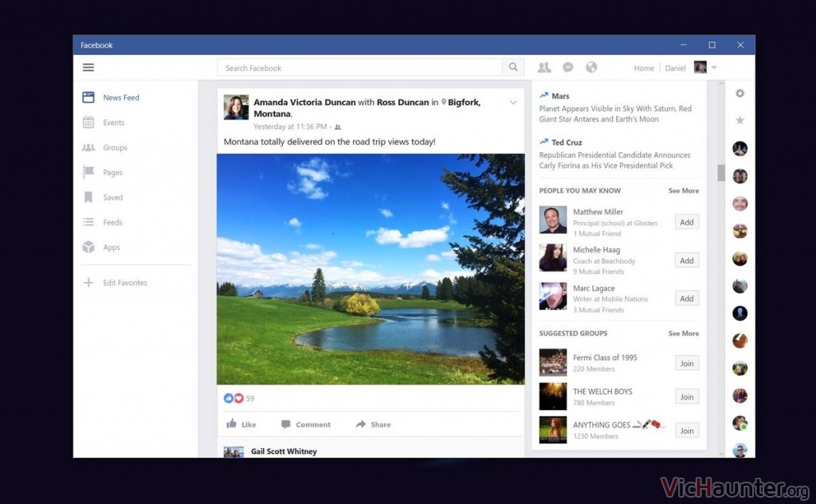The height and width of the screenshot is (504, 816).
Task: Click the Pages flag icon
Action: click(x=88, y=172)
